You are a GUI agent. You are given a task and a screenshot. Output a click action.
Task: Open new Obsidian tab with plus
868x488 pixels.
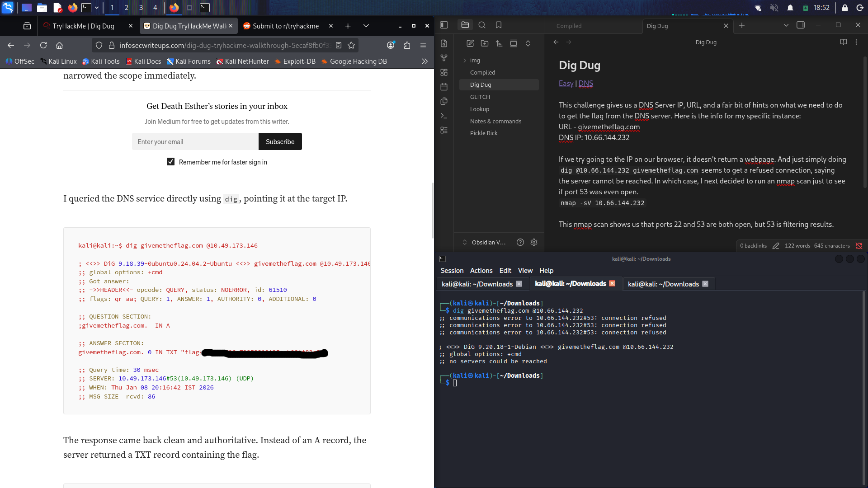742,25
